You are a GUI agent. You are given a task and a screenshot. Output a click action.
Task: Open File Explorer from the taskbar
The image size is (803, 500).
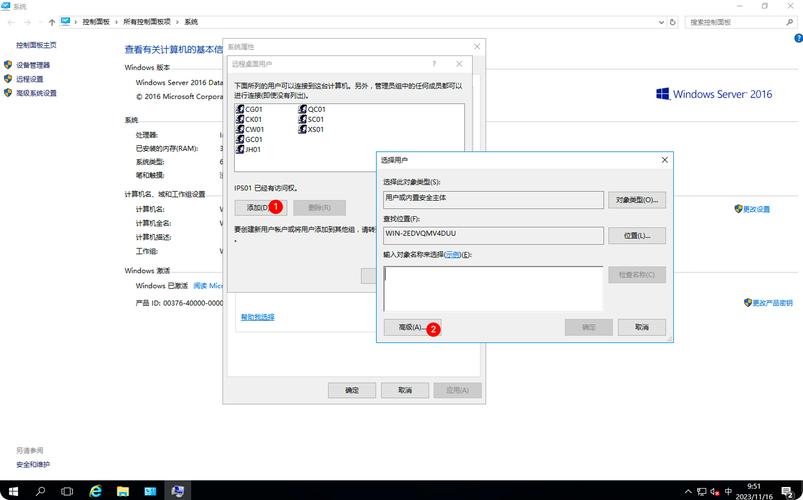click(x=123, y=491)
